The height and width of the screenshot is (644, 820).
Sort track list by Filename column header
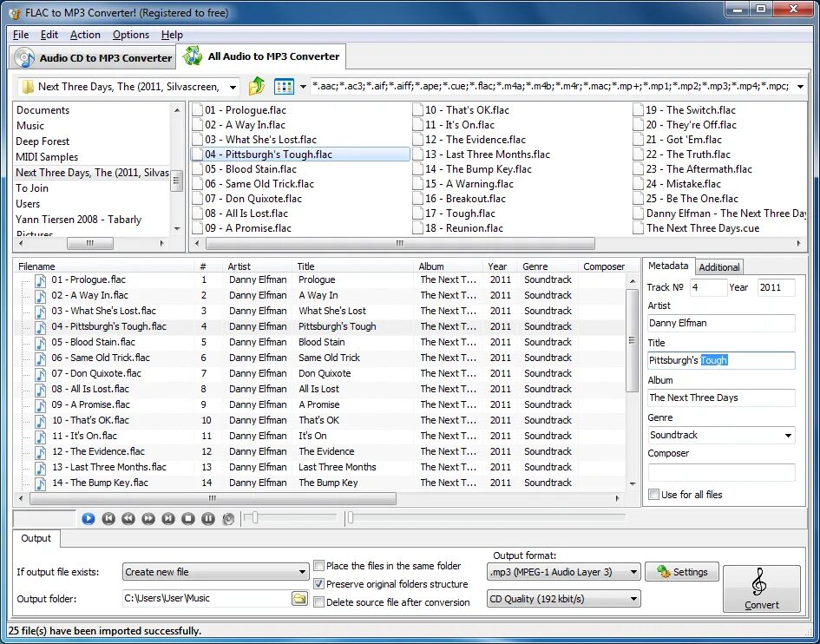[x=103, y=266]
